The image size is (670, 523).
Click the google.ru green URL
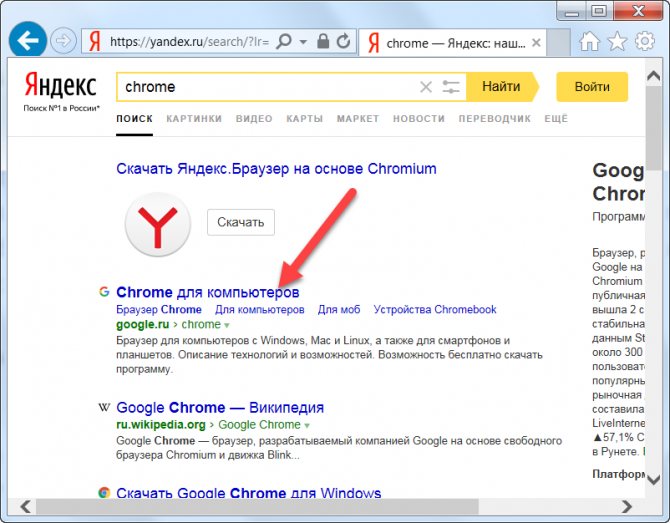coord(143,324)
